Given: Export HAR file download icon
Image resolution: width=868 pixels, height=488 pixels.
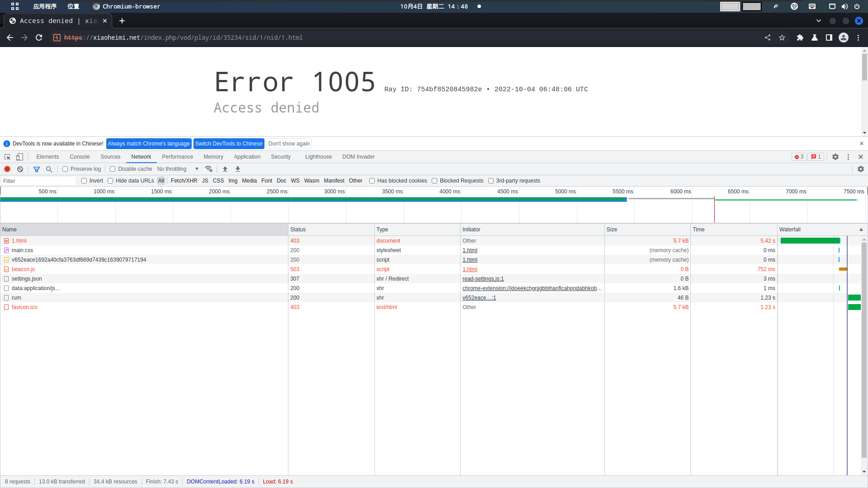Looking at the screenshot, I should pyautogui.click(x=238, y=169).
